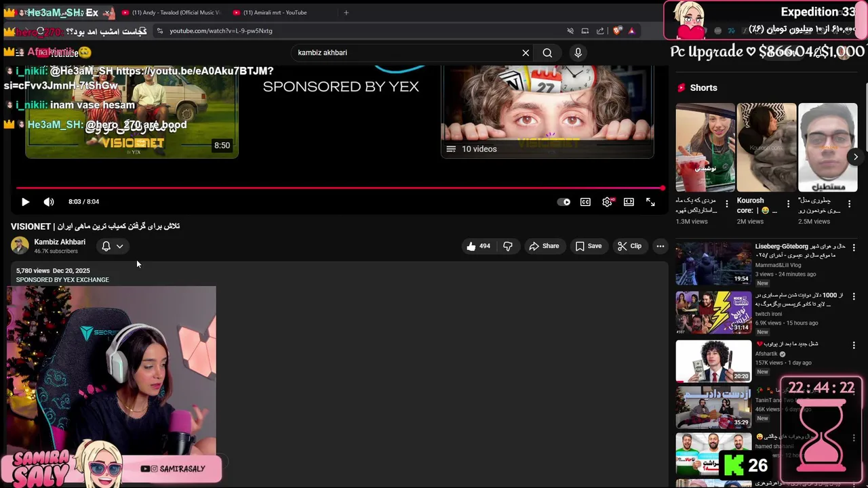Turn on closed captions (CC)

585,202
